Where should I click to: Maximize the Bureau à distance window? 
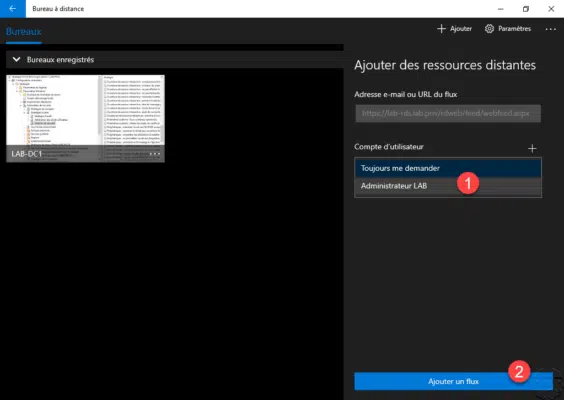[x=526, y=9]
